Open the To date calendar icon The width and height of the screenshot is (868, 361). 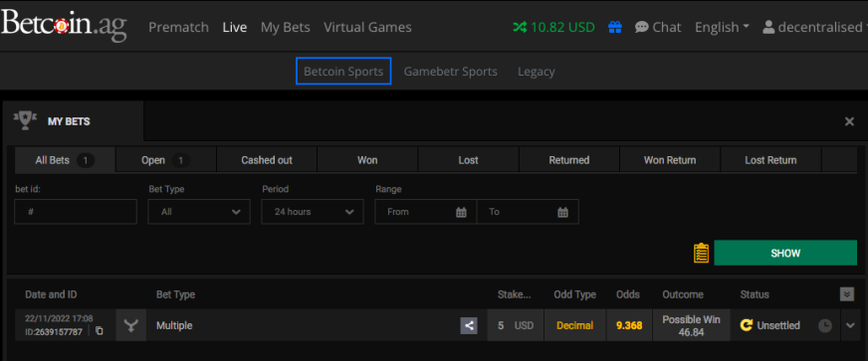563,212
